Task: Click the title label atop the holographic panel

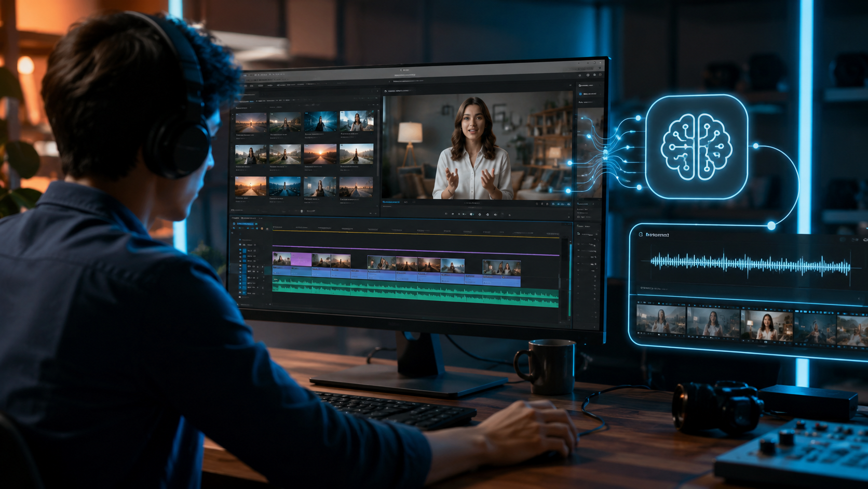Action: click(657, 235)
